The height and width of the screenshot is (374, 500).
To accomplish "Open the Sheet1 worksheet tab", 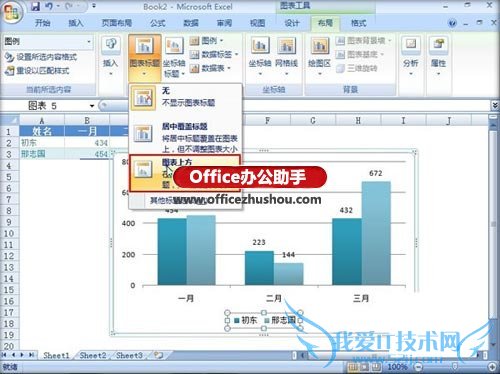I will tap(56, 355).
